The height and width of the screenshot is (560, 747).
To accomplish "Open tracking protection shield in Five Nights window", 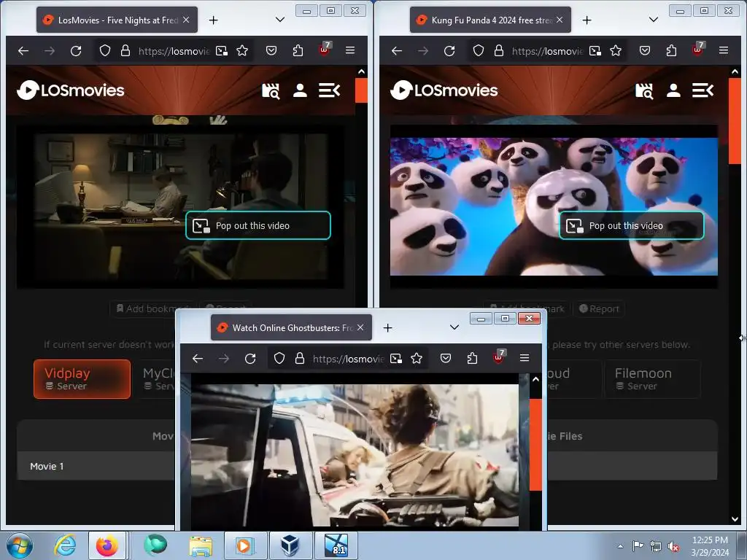I will click(x=105, y=50).
